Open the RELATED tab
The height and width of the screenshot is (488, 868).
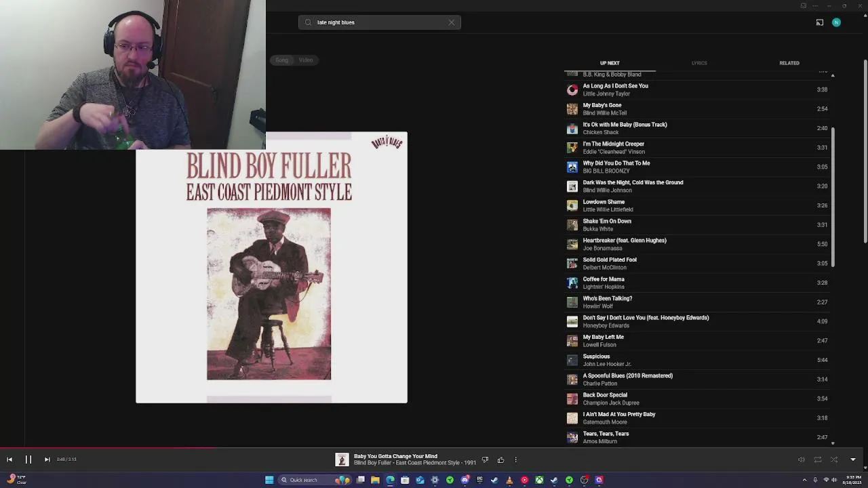point(789,63)
